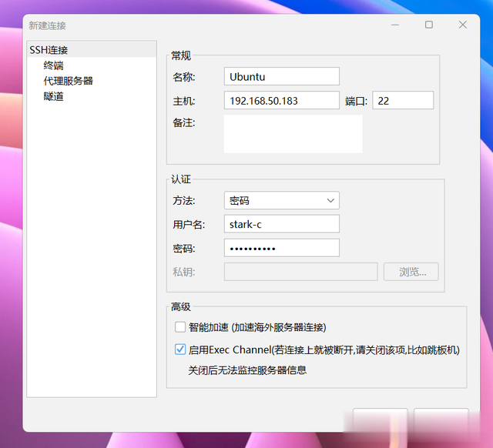Click the 认证 group heading
The width and height of the screenshot is (493, 448).
pos(181,179)
